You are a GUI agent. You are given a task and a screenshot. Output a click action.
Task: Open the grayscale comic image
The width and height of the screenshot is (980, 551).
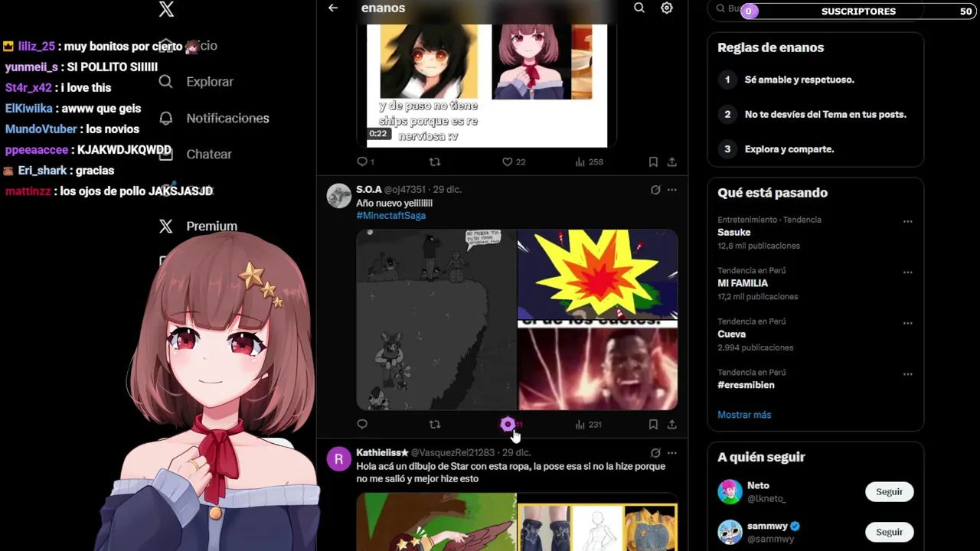(436, 320)
